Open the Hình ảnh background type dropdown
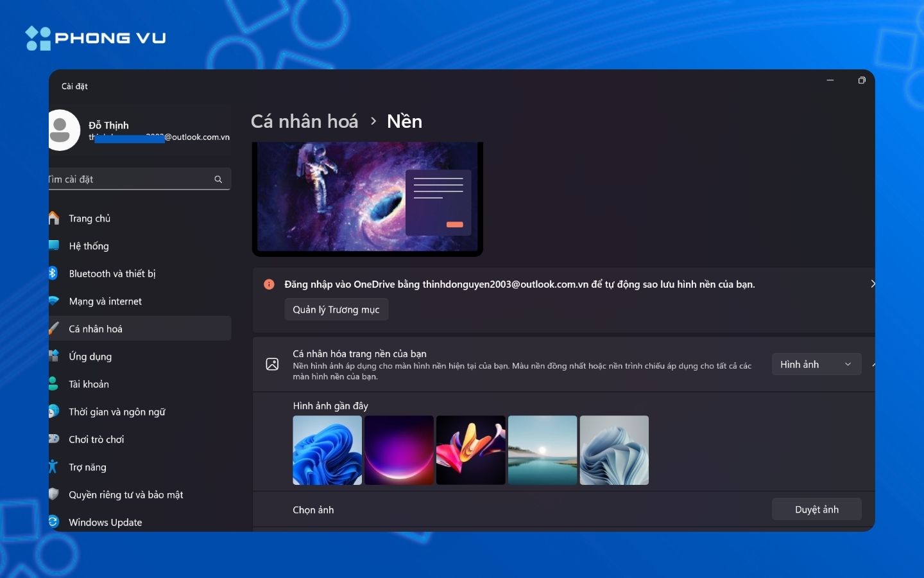The width and height of the screenshot is (924, 578). pyautogui.click(x=816, y=364)
